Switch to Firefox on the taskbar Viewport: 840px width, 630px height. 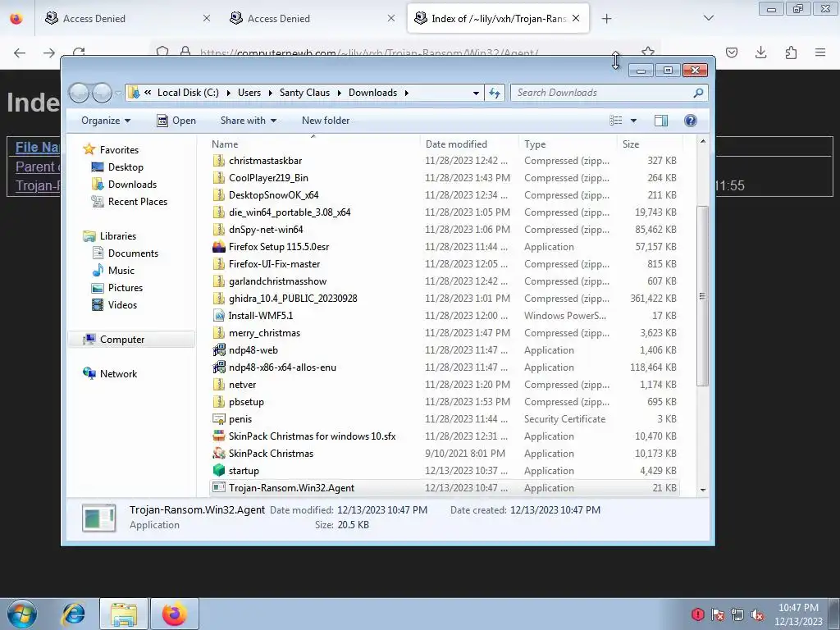(x=175, y=614)
